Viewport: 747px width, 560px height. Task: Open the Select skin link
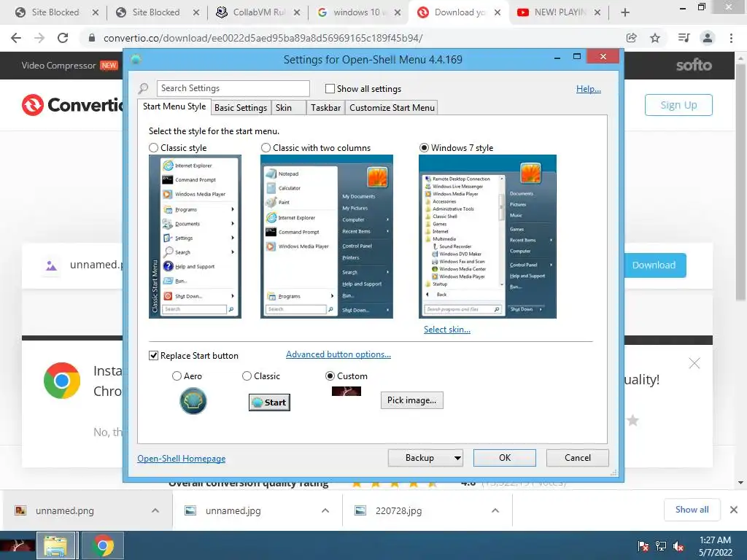(x=447, y=330)
